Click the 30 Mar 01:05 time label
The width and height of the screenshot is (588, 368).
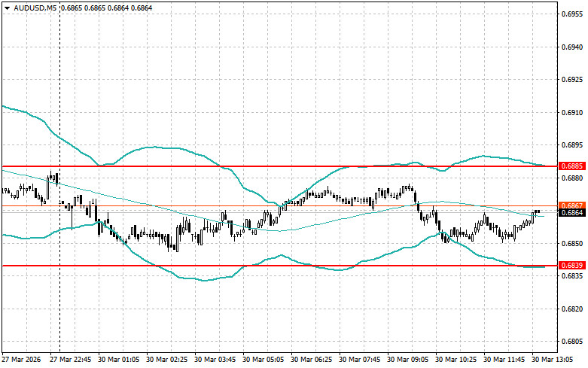coord(118,360)
